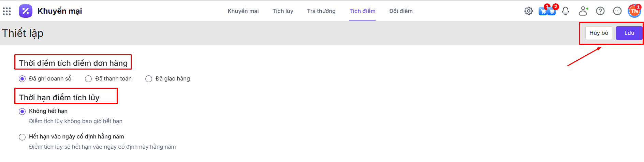Open the more options ellipsis icon
Screen dimensions: 644x162
[617, 11]
